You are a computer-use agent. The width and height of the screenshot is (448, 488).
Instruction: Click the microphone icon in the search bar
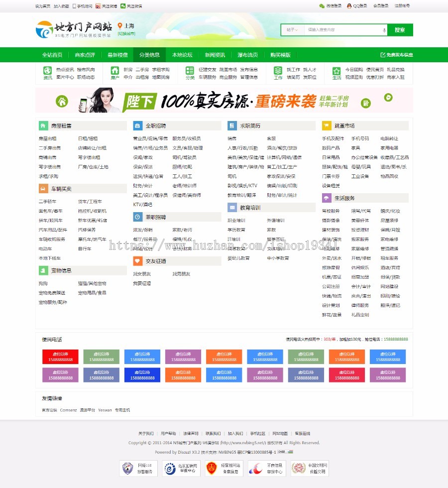pyautogui.click(x=383, y=30)
